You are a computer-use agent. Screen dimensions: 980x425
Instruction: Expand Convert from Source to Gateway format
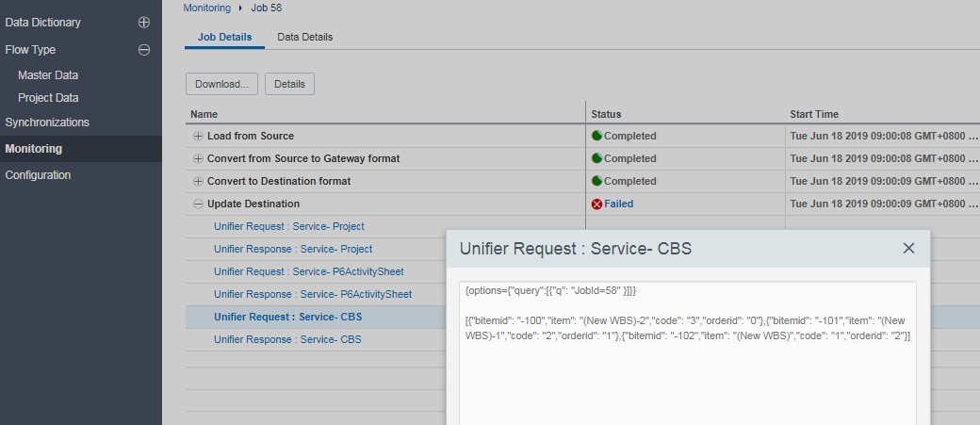point(198,158)
